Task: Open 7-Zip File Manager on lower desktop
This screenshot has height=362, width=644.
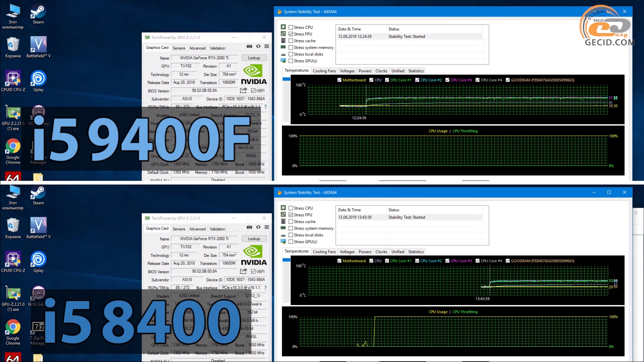Action: [x=38, y=333]
